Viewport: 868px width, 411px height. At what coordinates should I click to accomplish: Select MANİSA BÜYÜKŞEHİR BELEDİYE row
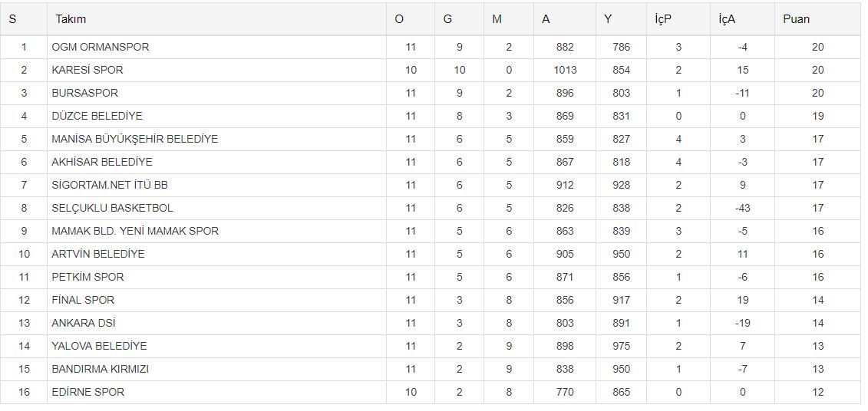click(135, 139)
